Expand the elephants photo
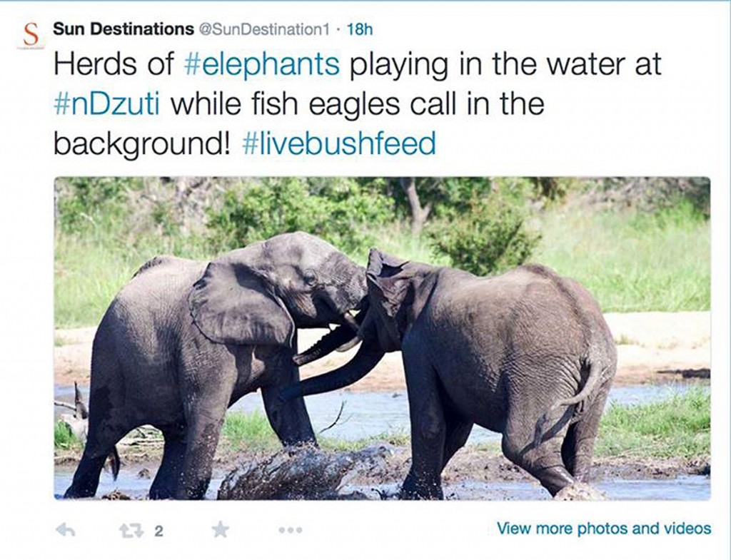 [x=383, y=338]
